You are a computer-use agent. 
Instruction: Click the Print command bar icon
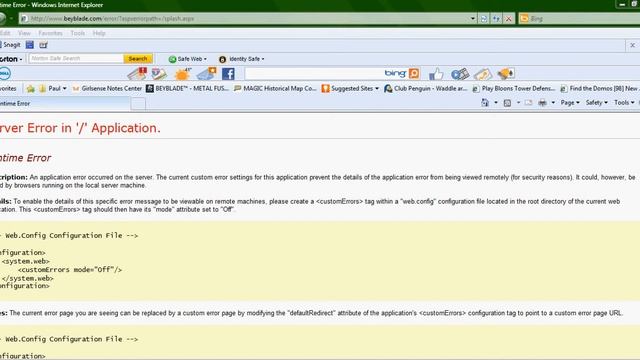(542, 103)
